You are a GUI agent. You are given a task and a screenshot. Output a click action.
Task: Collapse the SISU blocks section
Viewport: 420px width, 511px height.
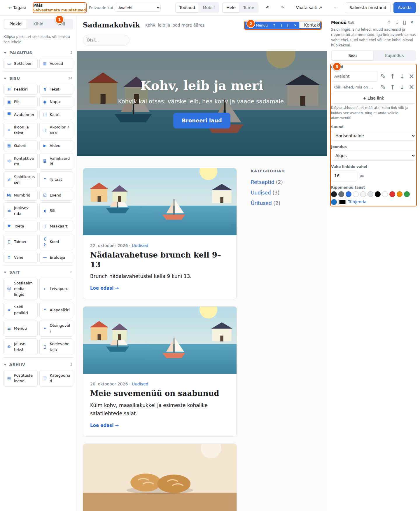click(38, 78)
